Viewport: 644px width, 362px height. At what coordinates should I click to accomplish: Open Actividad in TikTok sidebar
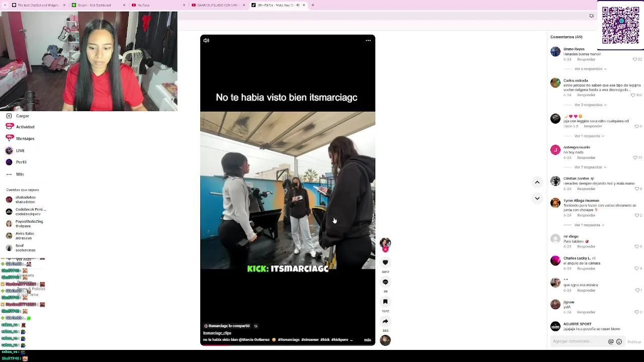tap(21, 127)
